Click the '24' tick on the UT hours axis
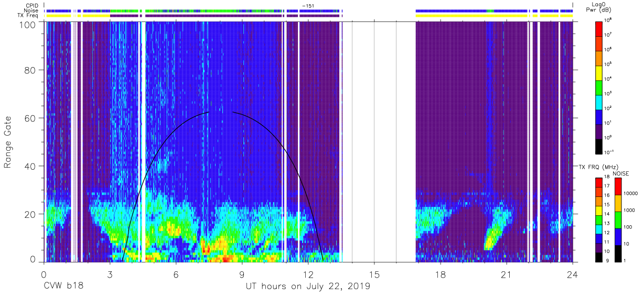 pos(572,274)
